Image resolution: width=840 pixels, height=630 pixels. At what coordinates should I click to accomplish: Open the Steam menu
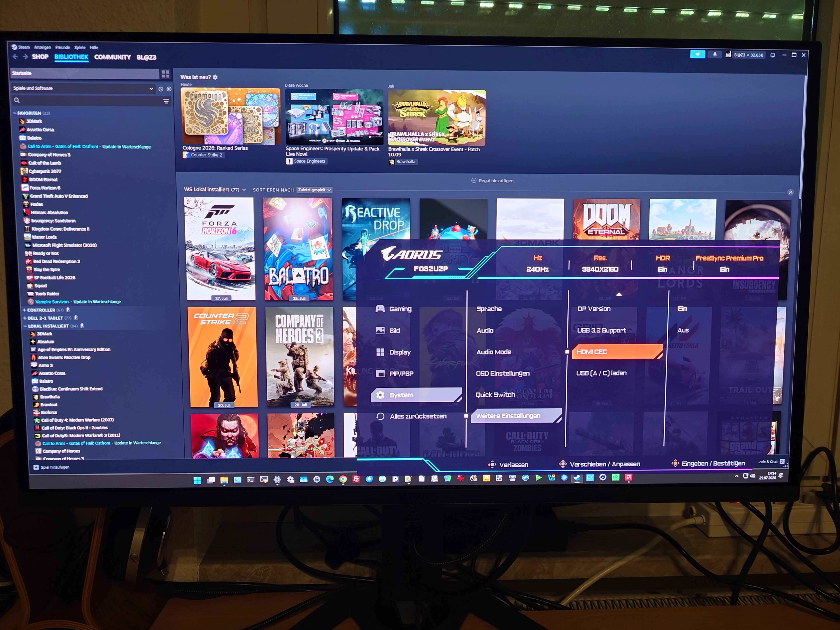tap(24, 47)
